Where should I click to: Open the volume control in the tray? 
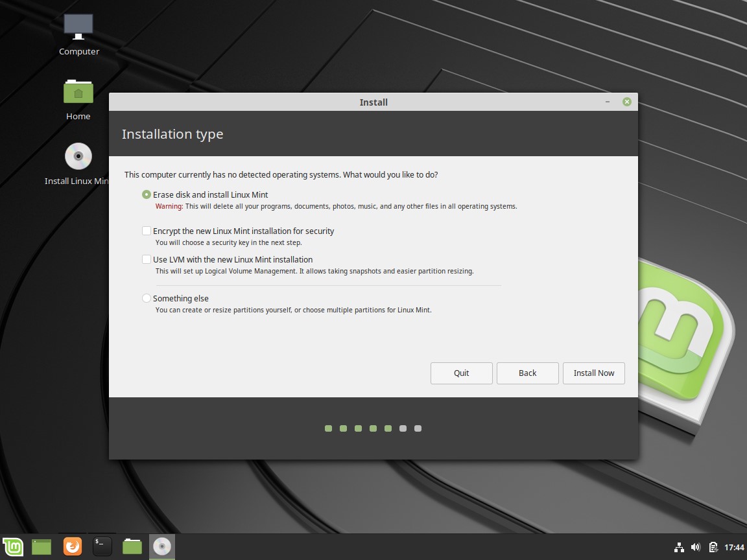pyautogui.click(x=696, y=546)
